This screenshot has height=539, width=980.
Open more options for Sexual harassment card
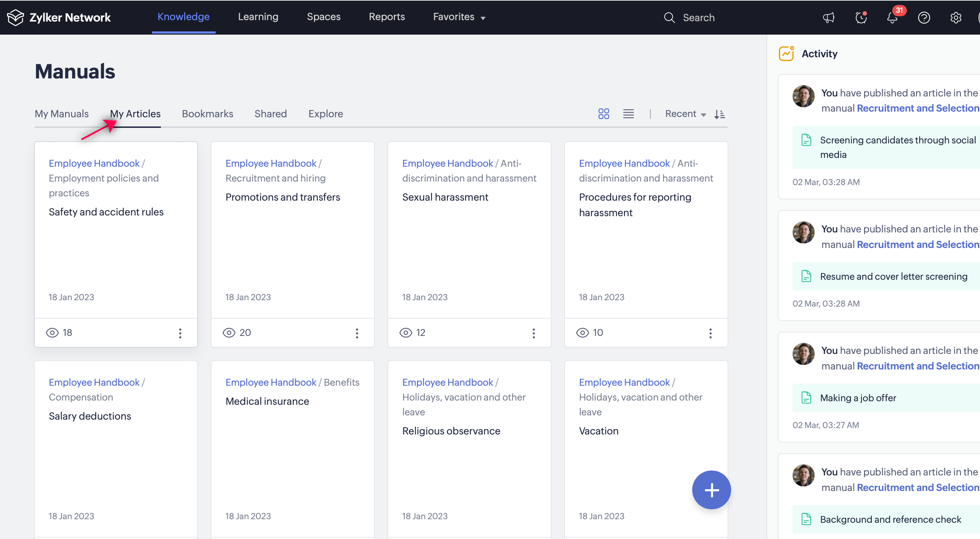click(533, 333)
